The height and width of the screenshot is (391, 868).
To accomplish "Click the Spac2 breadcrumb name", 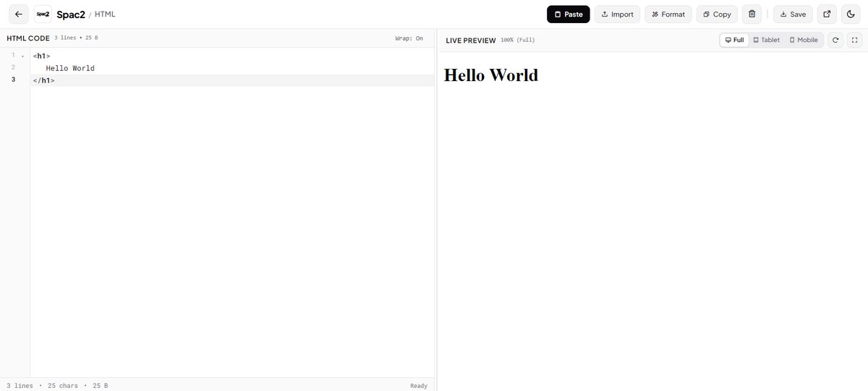I will pyautogui.click(x=71, y=14).
